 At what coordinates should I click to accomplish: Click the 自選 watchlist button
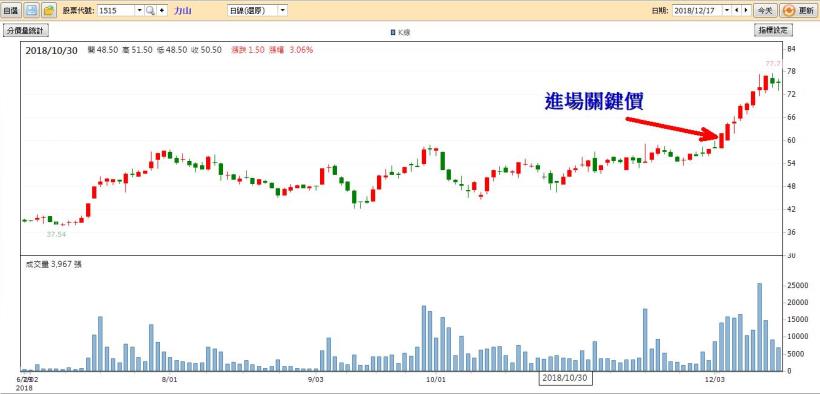12,10
